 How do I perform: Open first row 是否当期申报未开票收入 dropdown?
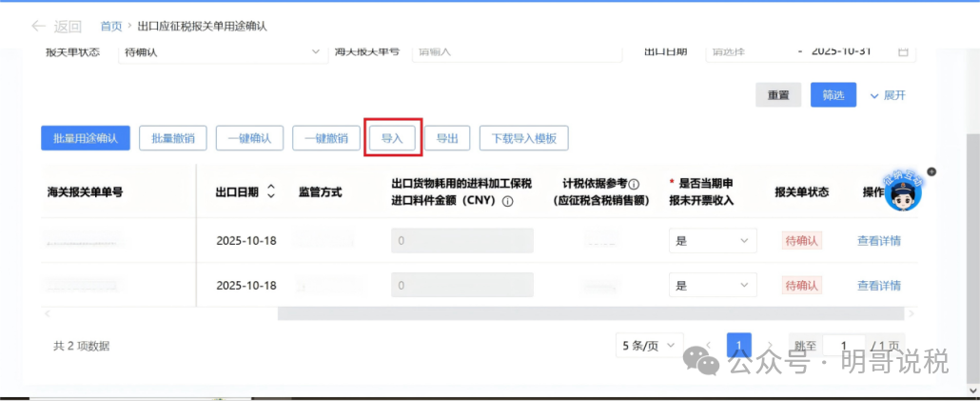(712, 241)
